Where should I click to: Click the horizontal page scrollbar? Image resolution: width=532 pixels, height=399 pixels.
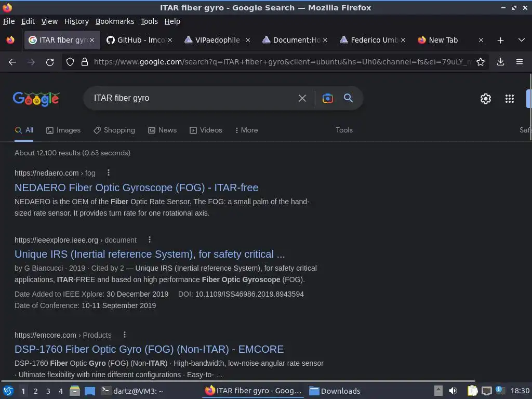pyautogui.click(x=237, y=381)
